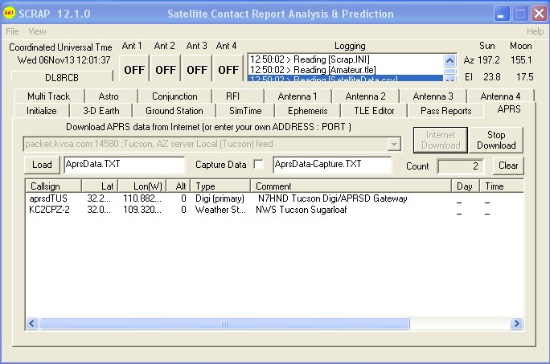Click the AprsData-Capture.TXT filename field

332,164
